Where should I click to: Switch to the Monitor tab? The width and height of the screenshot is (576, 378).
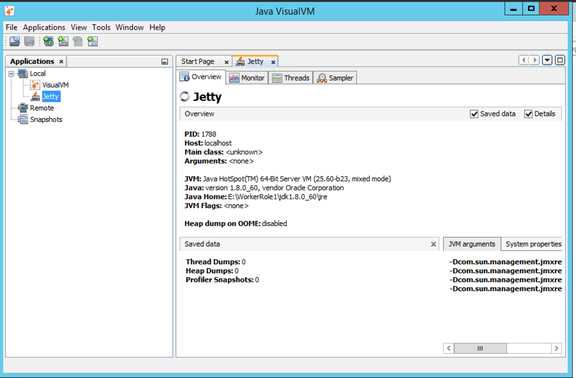tap(247, 78)
